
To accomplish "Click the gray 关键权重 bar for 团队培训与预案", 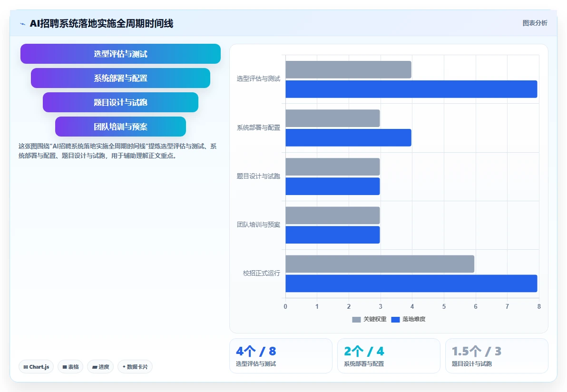I will click(x=332, y=216).
